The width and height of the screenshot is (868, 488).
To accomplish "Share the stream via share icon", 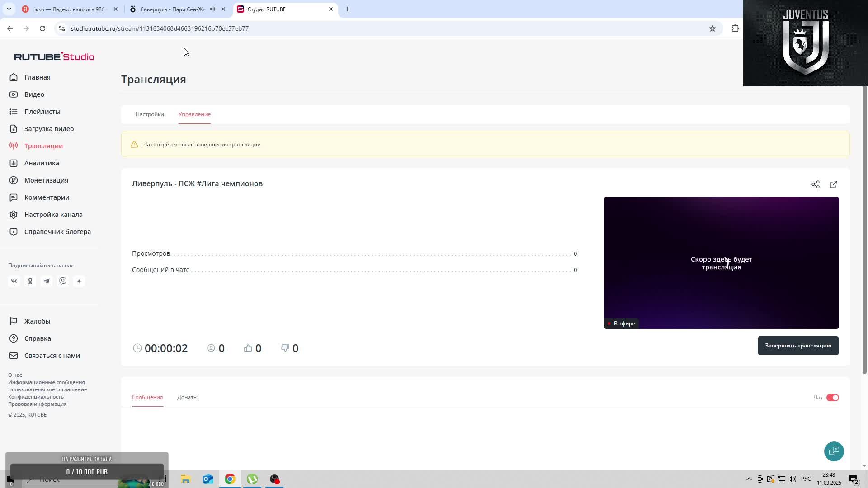I will point(816,184).
